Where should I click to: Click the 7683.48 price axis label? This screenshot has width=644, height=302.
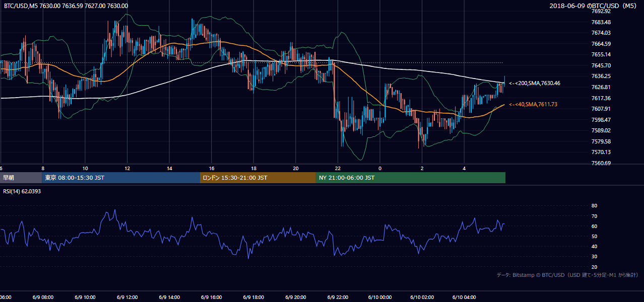coord(601,22)
